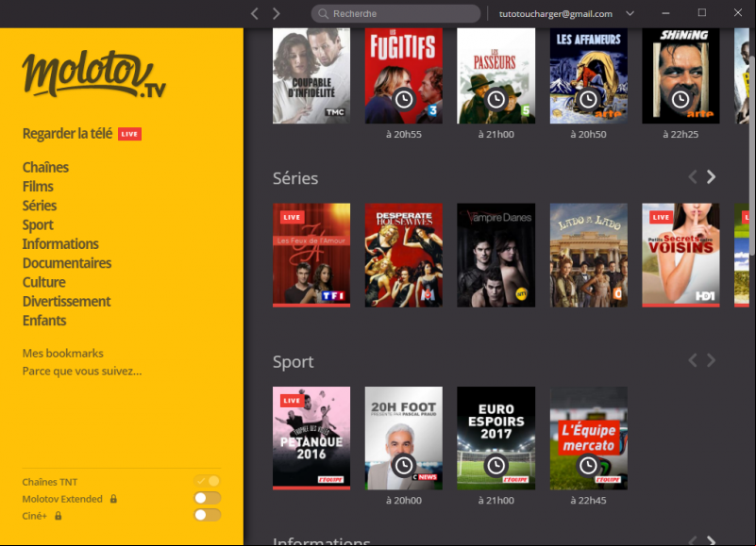Click the à 20h55 time under Les Fugitifs
This screenshot has height=546, width=756.
tap(404, 135)
